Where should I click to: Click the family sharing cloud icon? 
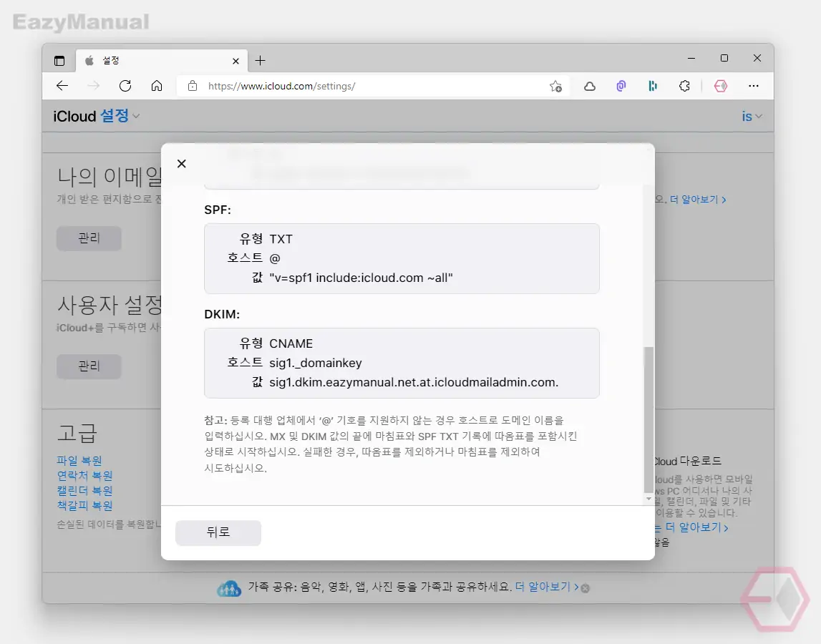(x=229, y=588)
